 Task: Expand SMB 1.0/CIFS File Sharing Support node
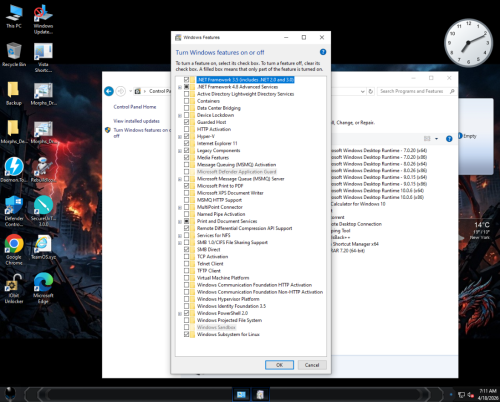coord(180,243)
